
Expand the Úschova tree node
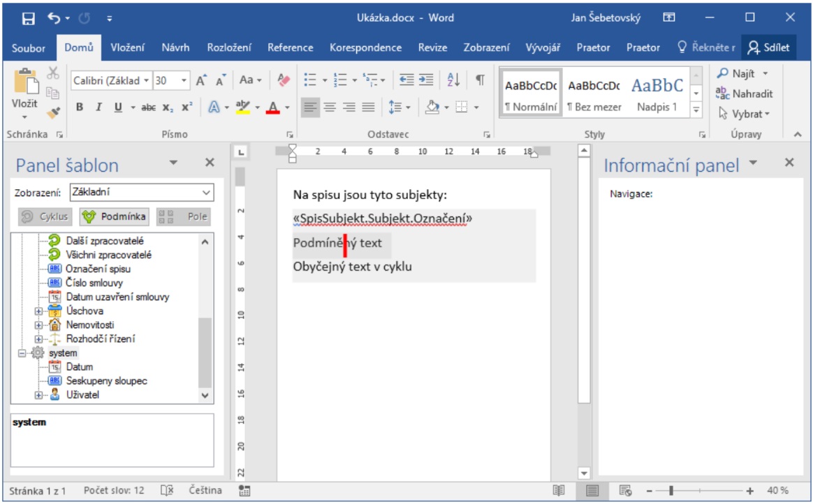[39, 311]
